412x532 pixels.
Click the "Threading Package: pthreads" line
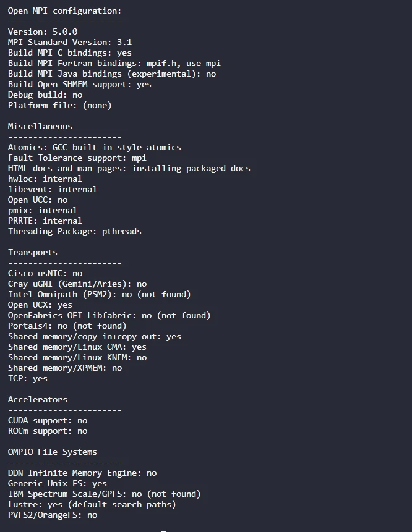pos(74,231)
